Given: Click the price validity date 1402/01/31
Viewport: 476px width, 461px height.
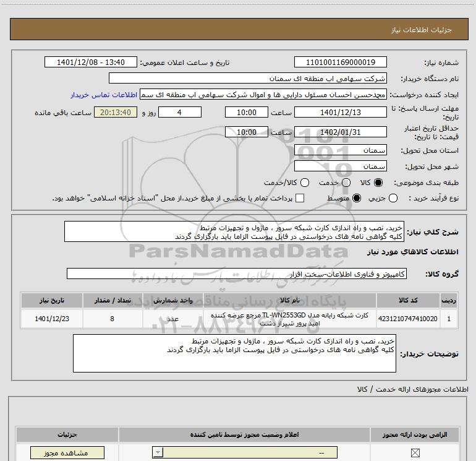Looking at the screenshot, I should click(340, 132).
